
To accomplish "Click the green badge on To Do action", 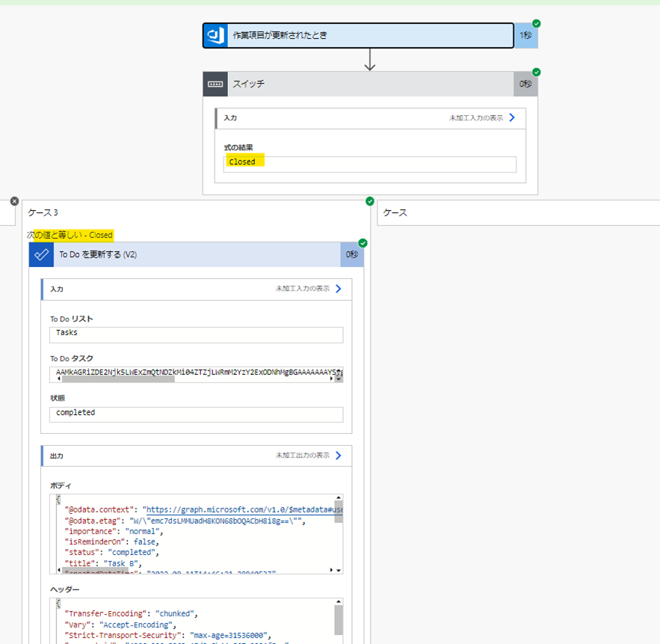I will [363, 243].
